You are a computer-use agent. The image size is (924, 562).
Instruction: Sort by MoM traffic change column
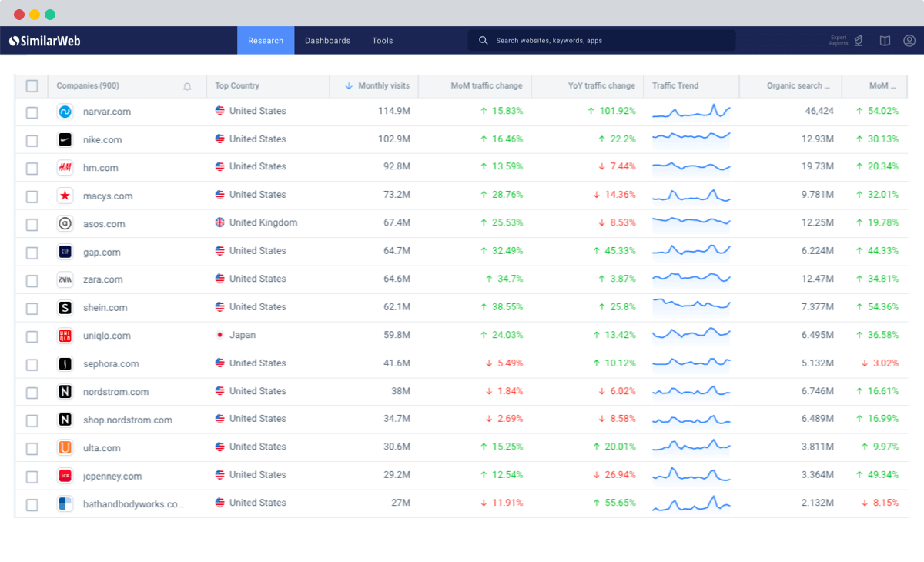487,86
